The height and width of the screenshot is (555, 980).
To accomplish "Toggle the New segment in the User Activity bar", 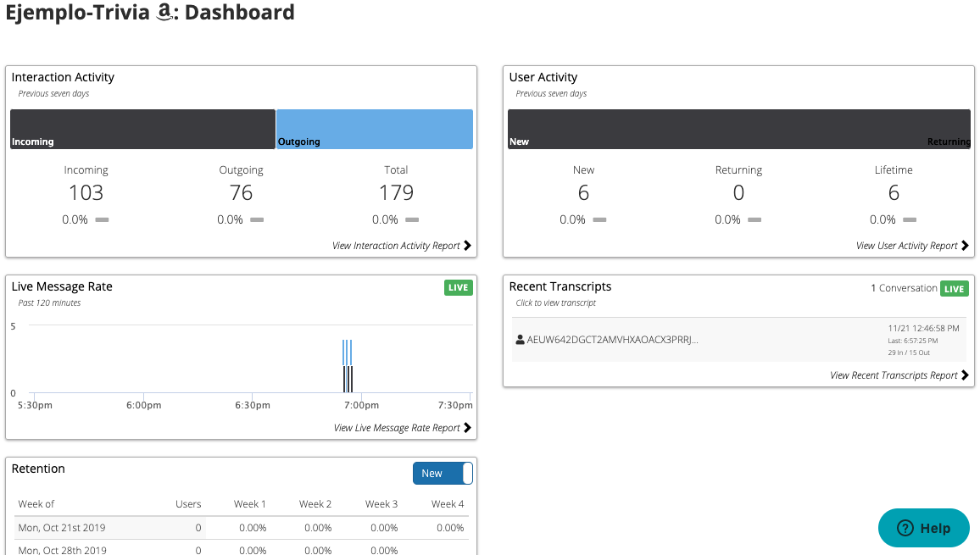I will [x=738, y=129].
